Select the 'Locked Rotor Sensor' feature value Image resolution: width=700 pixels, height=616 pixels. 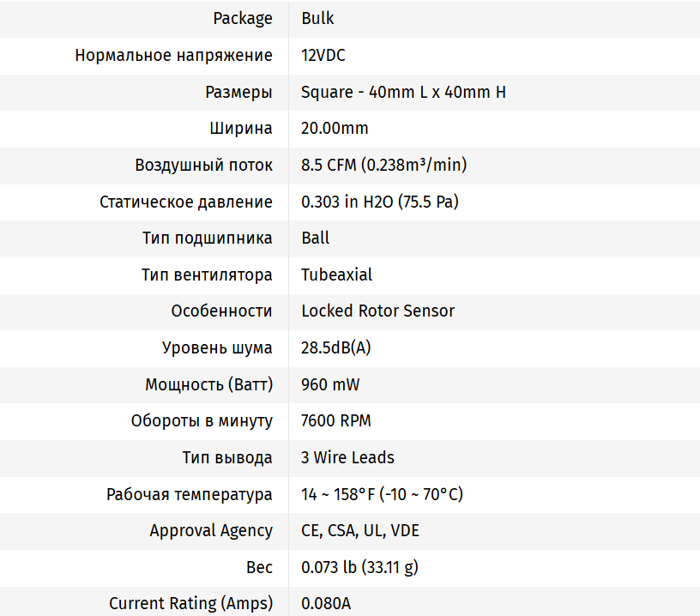377,311
